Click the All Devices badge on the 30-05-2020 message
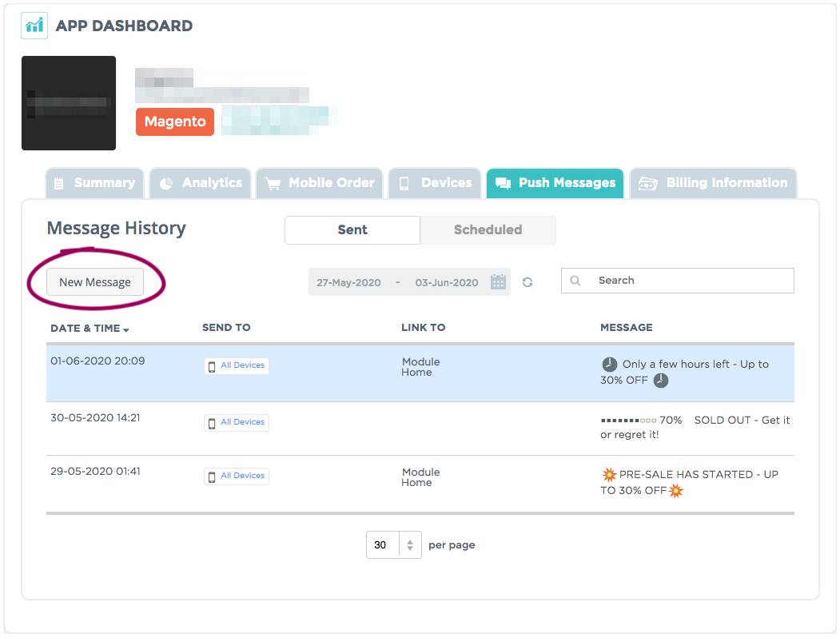This screenshot has height=638, width=840. (236, 422)
